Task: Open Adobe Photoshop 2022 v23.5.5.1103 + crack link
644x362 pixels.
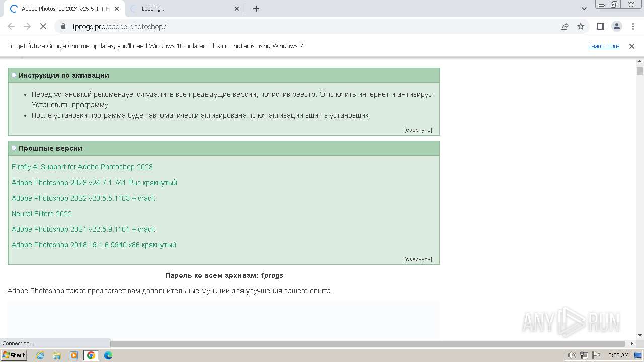Action: tap(83, 198)
